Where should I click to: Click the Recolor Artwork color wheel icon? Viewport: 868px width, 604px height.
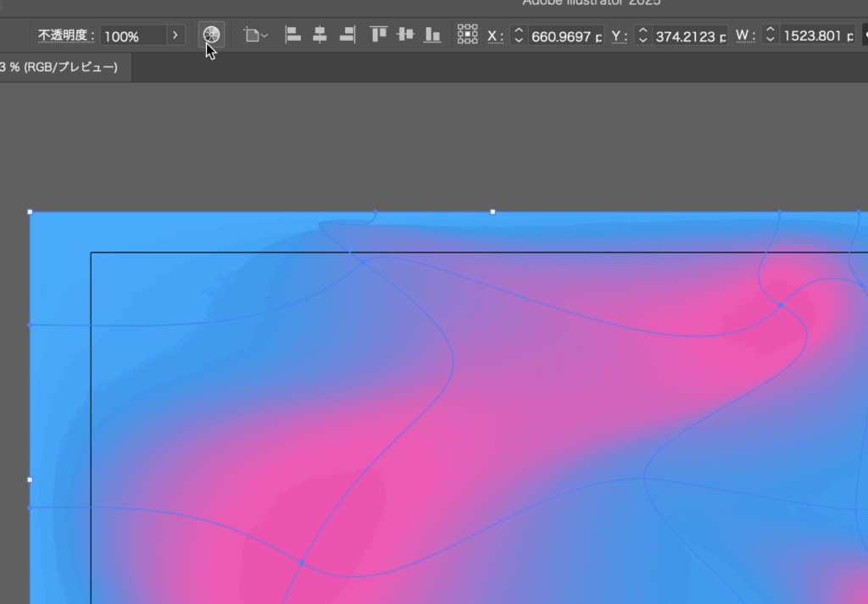tap(212, 35)
